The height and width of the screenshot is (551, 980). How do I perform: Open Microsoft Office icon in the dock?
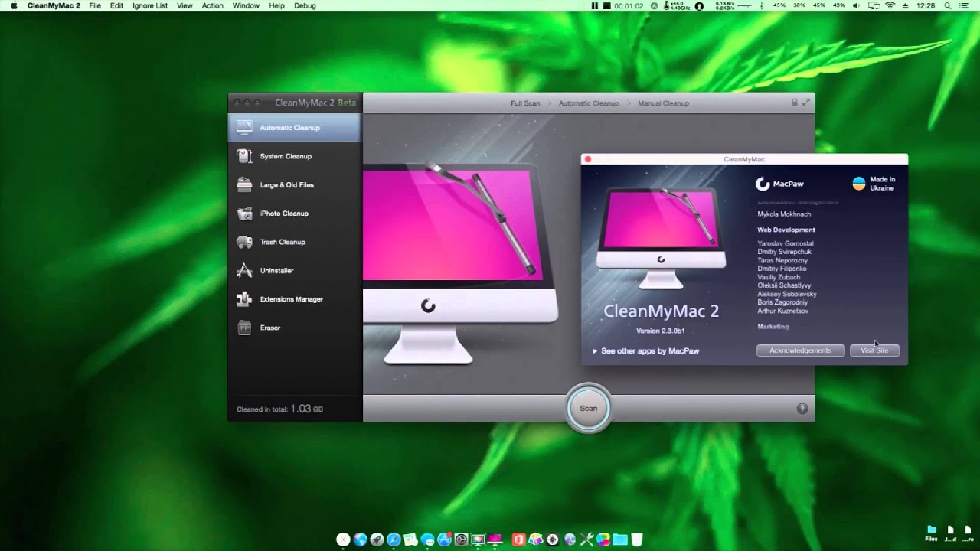518,540
